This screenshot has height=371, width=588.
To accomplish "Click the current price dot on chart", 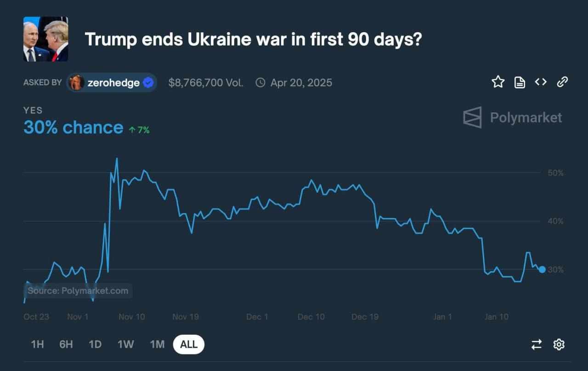I will point(542,270).
